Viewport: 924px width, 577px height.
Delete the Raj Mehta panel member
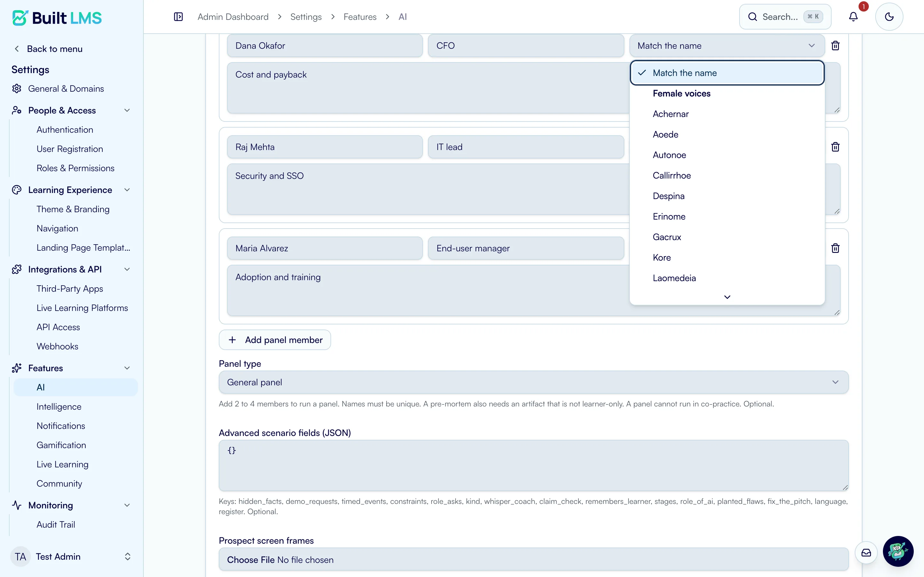(835, 147)
